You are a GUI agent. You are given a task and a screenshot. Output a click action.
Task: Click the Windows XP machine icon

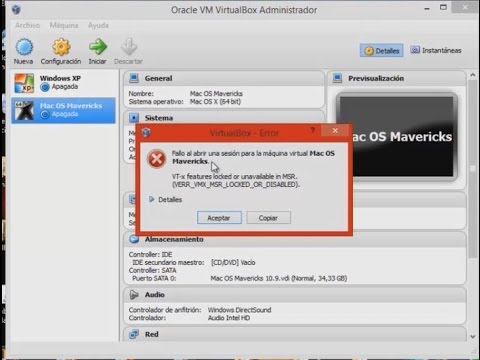coord(24,83)
